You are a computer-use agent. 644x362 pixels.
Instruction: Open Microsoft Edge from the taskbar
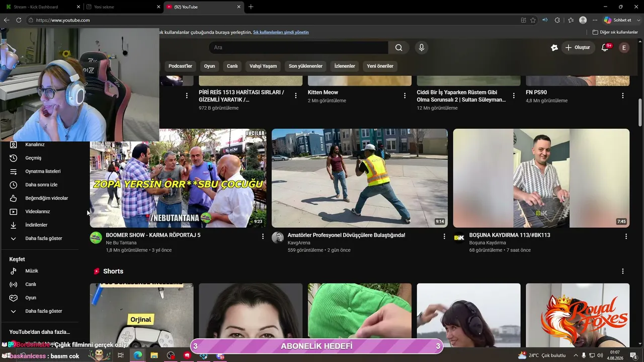click(x=137, y=355)
